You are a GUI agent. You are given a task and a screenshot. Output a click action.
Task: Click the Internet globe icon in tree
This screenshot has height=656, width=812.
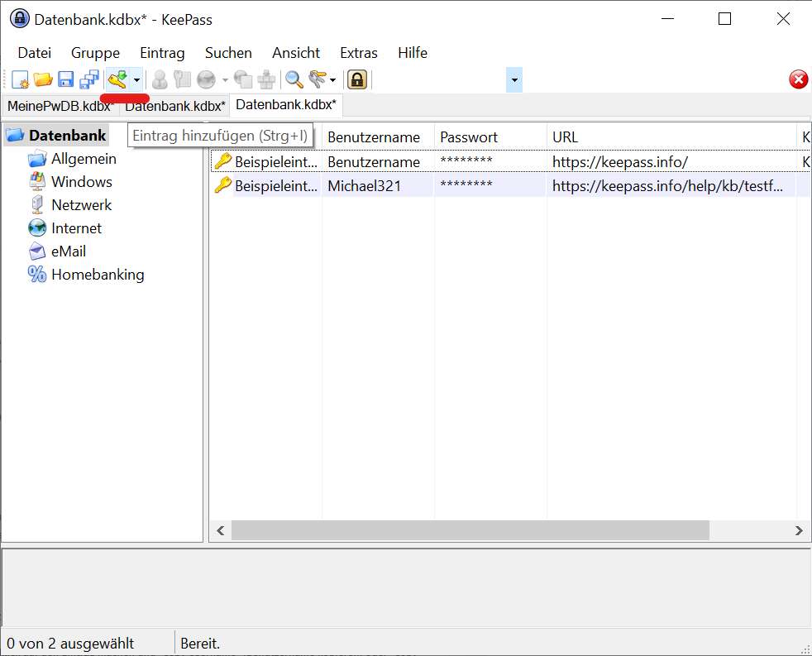click(x=37, y=228)
